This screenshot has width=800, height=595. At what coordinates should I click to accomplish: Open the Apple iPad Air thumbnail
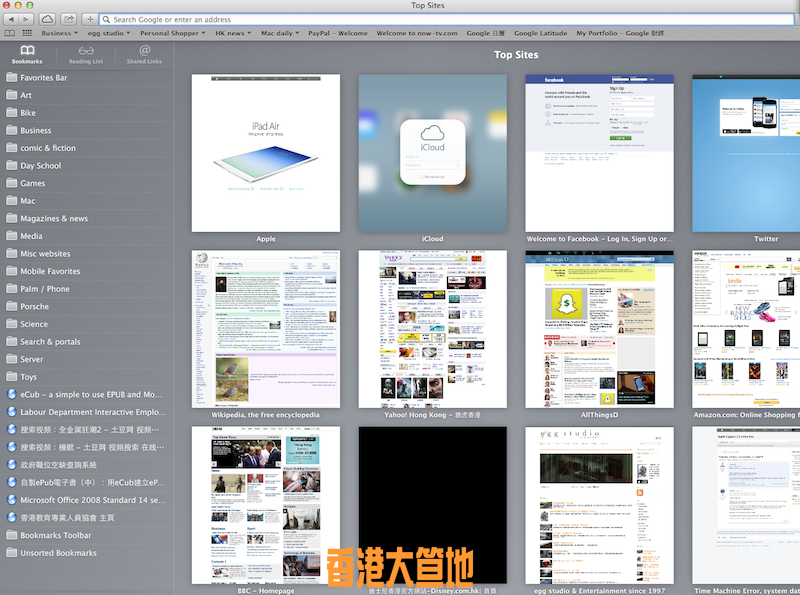[x=266, y=153]
